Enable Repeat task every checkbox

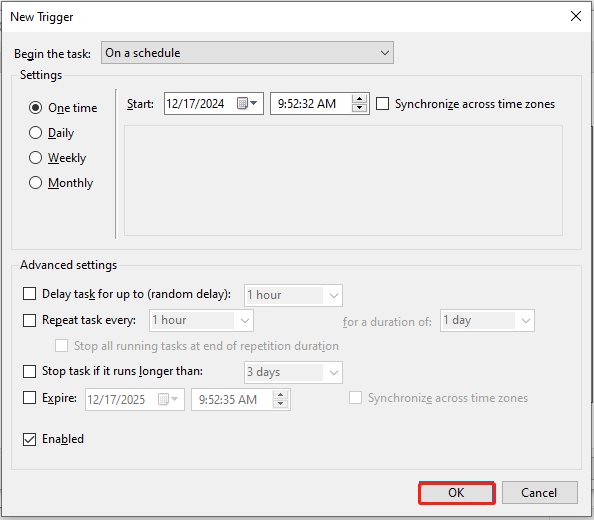point(30,320)
